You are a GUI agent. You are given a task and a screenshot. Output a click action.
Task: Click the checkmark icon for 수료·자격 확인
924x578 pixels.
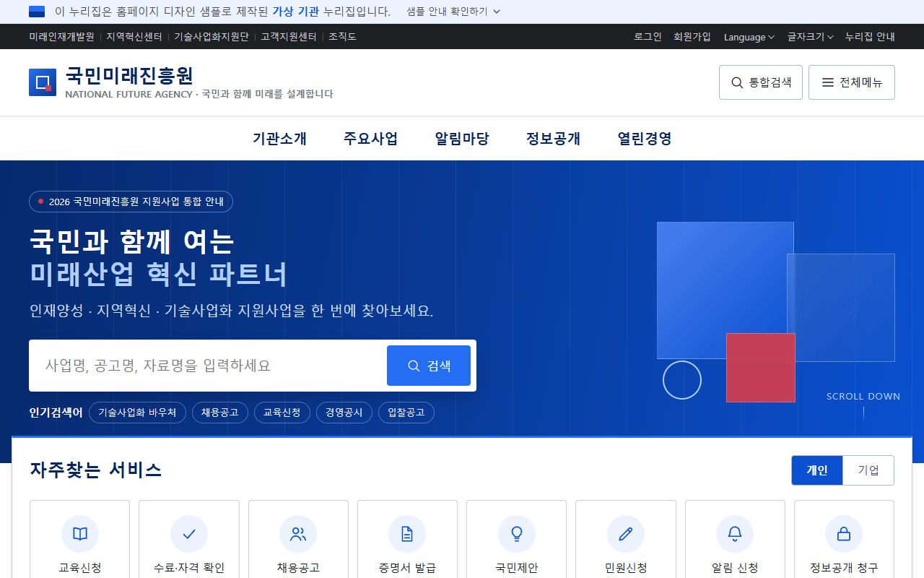189,534
